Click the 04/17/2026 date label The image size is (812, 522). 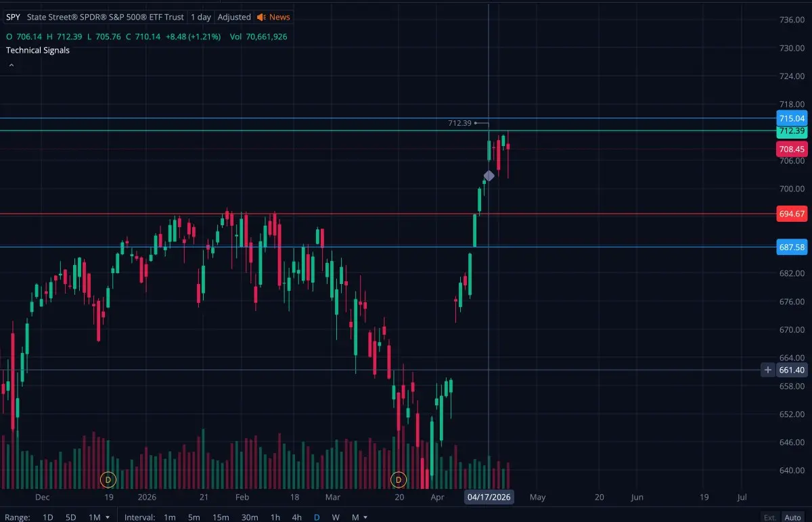489,497
